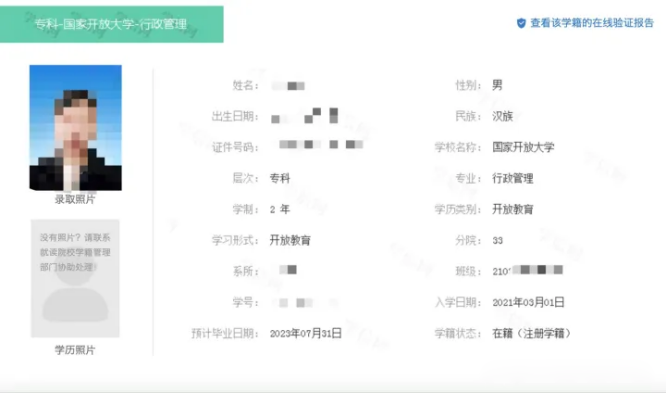The image size is (667, 393).
Task: Click the 预计毕业日期 value 2023年07月31日
Action: click(x=305, y=333)
